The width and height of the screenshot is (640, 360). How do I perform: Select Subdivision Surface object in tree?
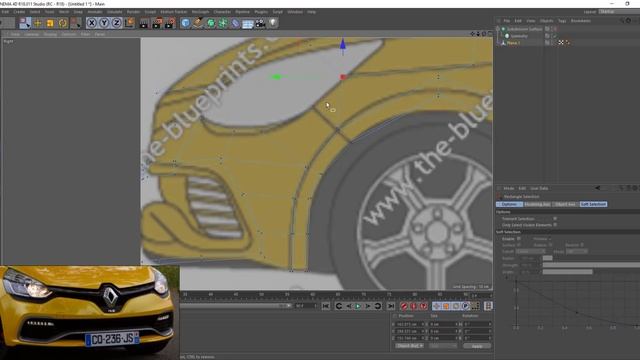[524, 29]
